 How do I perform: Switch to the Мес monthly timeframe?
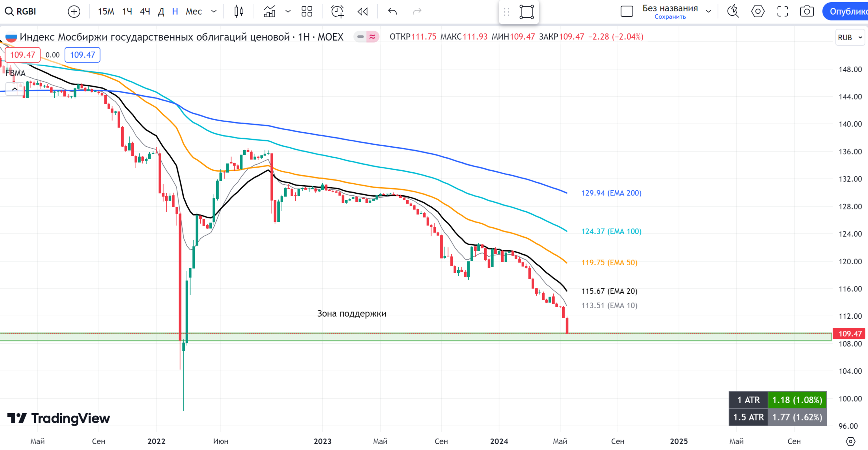(x=194, y=11)
